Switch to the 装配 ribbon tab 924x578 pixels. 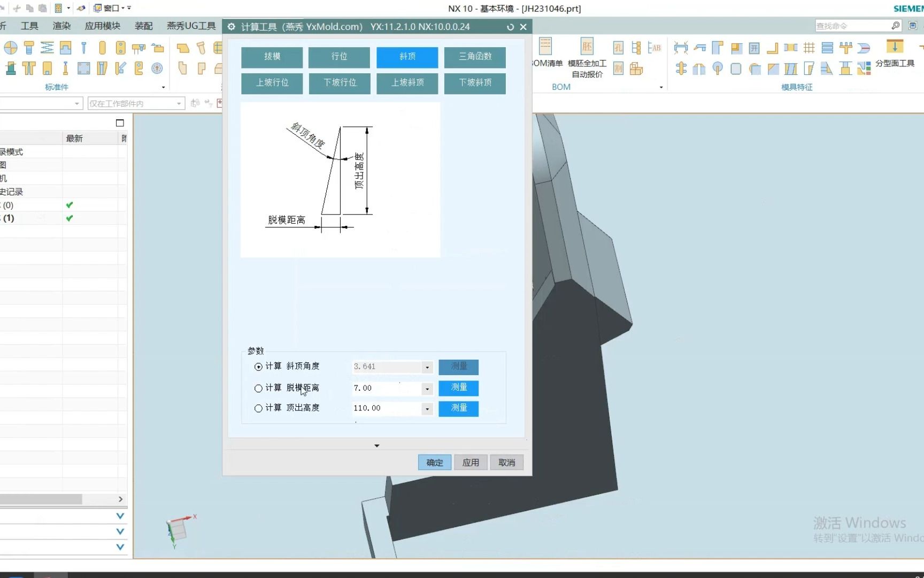(143, 26)
